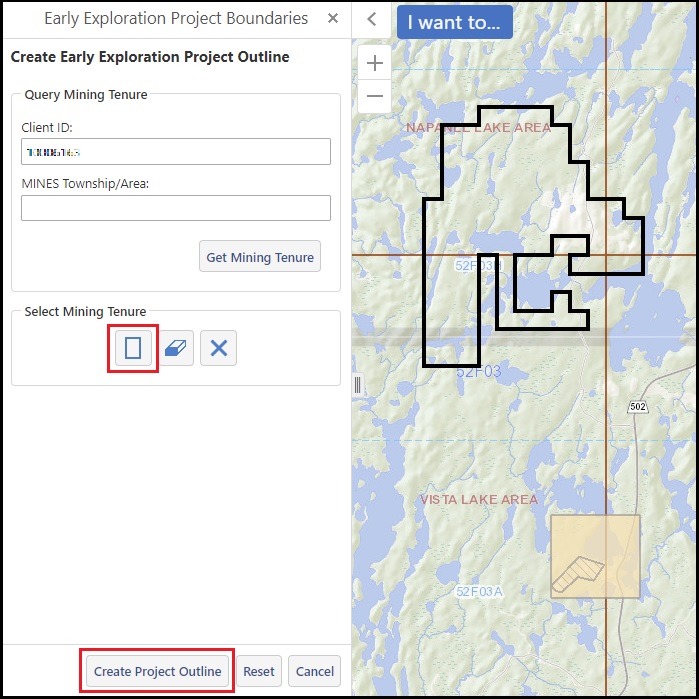Close the Early Exploration Project Boundaries panel
The width and height of the screenshot is (699, 699).
tap(333, 19)
